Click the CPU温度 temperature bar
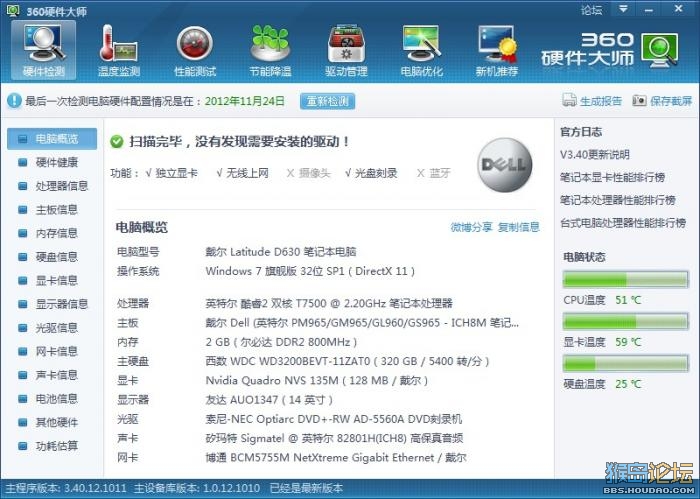 [625, 280]
